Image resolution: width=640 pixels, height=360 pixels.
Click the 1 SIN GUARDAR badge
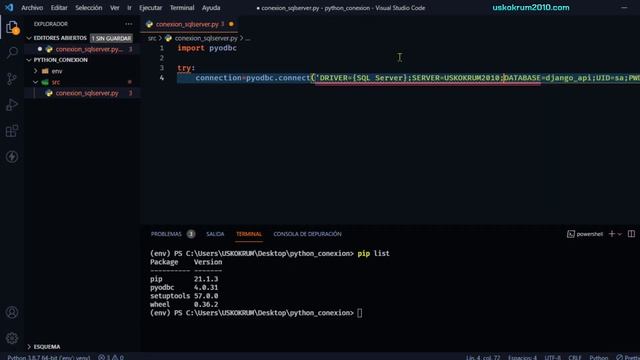pos(111,38)
